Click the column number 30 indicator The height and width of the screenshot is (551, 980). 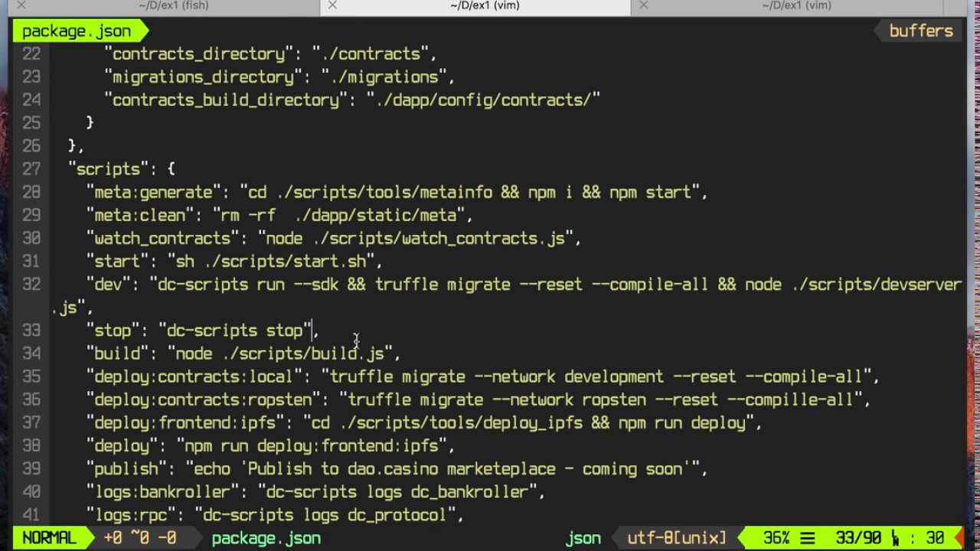tap(935, 538)
